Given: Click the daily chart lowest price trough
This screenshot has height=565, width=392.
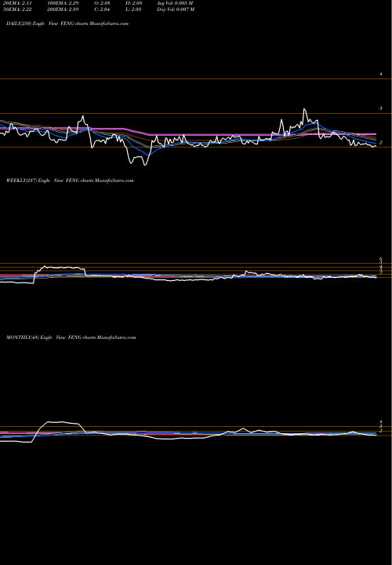Looking at the screenshot, I should 145,165.
